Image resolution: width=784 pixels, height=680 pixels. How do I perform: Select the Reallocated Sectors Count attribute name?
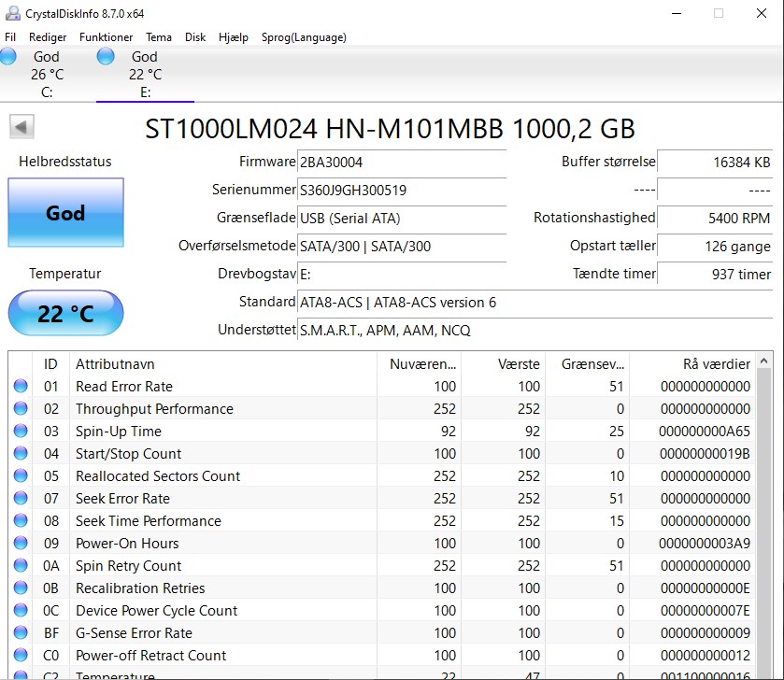158,476
